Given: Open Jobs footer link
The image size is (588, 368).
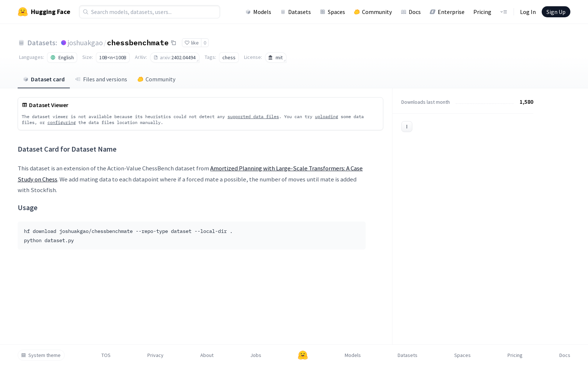Looking at the screenshot, I should coord(256,355).
